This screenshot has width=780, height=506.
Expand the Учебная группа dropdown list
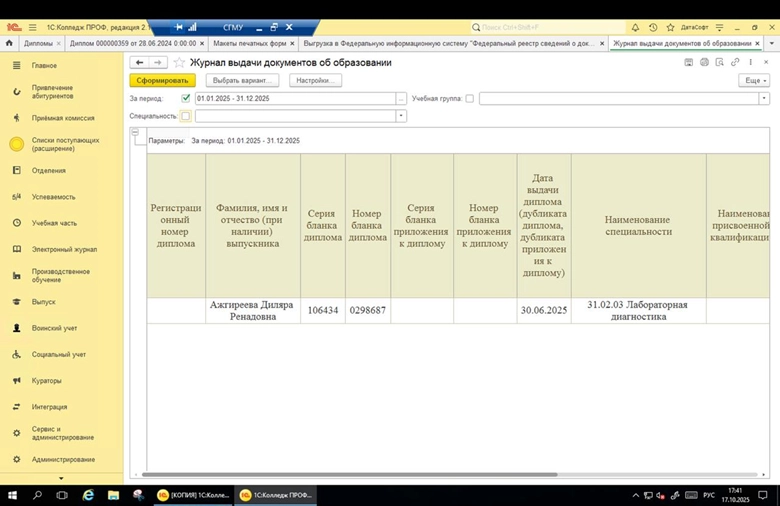[x=764, y=99]
